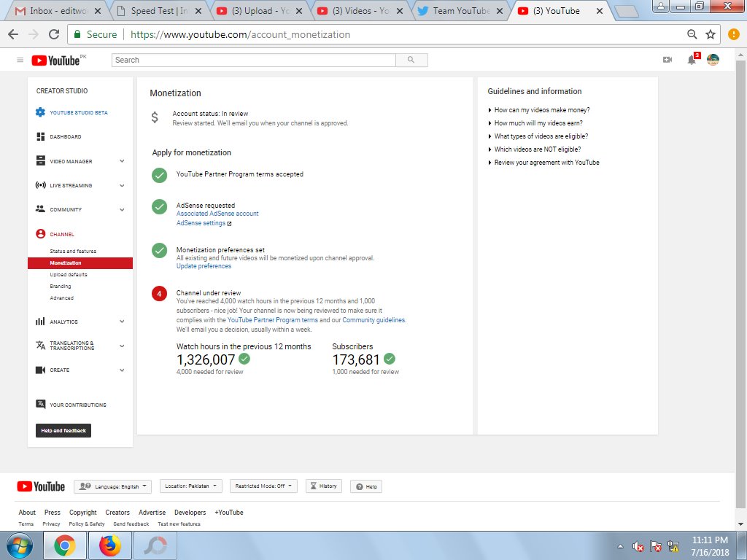Click the History button in footer

point(323,486)
